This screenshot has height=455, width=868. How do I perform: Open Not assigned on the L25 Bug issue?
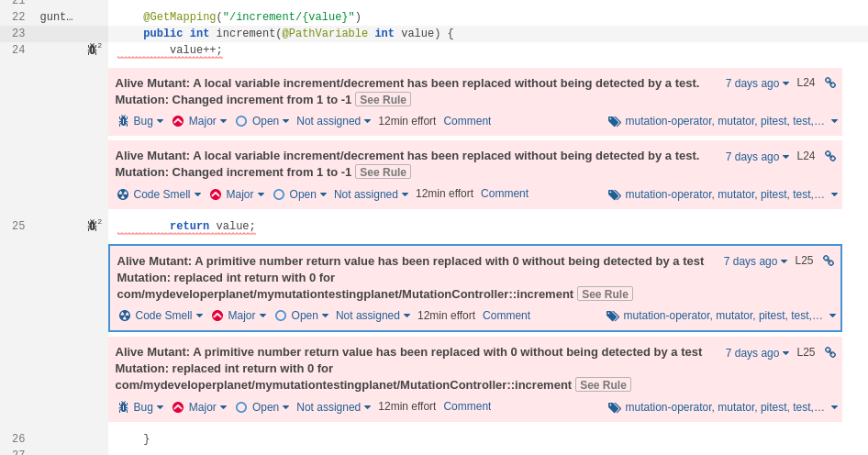(x=333, y=407)
